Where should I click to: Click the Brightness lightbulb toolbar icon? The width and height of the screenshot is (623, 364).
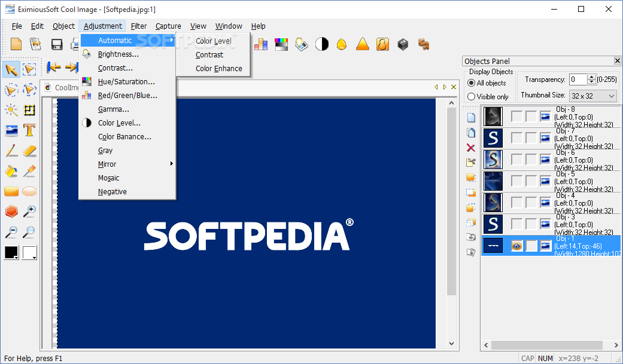pyautogui.click(x=302, y=44)
